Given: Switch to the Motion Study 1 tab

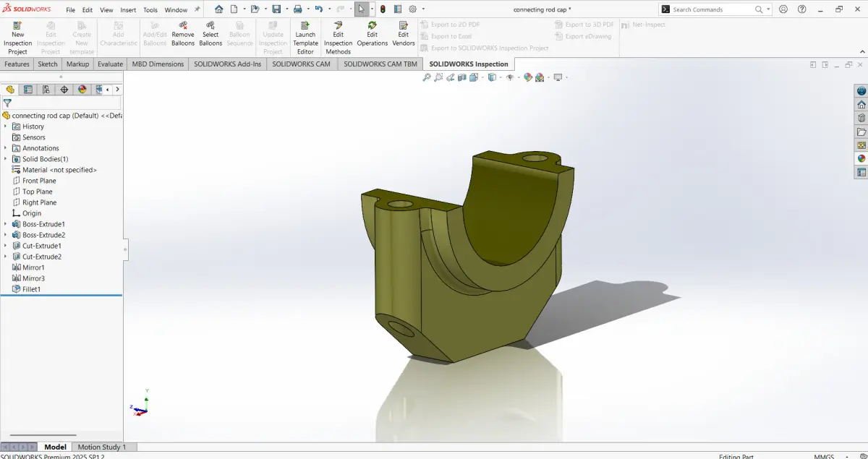Looking at the screenshot, I should pos(102,447).
